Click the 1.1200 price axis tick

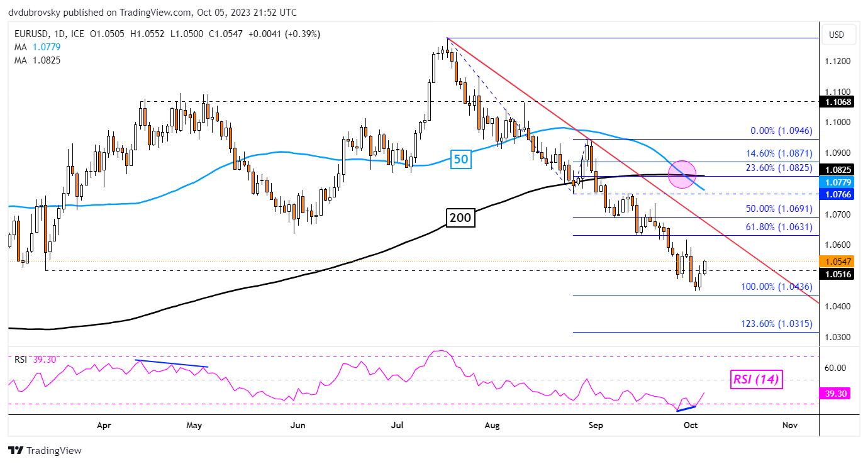838,61
